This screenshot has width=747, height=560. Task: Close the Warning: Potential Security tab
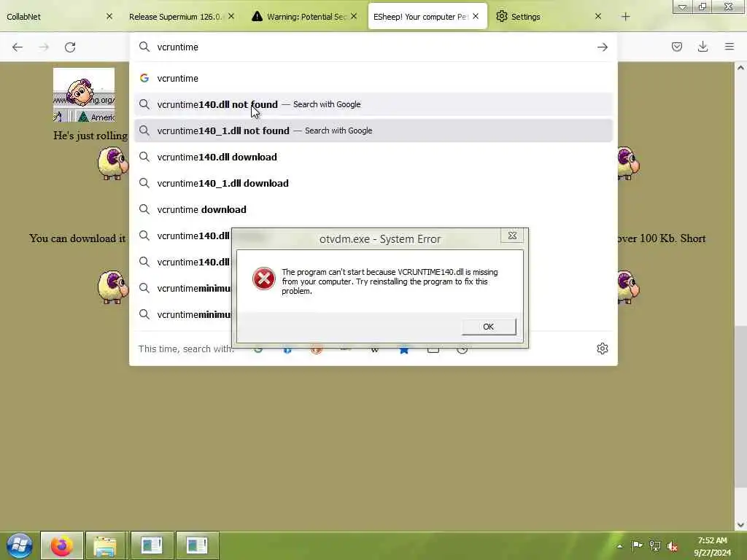click(354, 16)
